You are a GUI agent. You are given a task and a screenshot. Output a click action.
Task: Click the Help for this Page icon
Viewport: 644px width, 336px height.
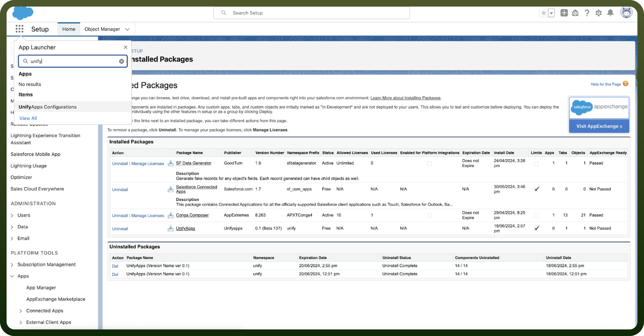point(626,84)
